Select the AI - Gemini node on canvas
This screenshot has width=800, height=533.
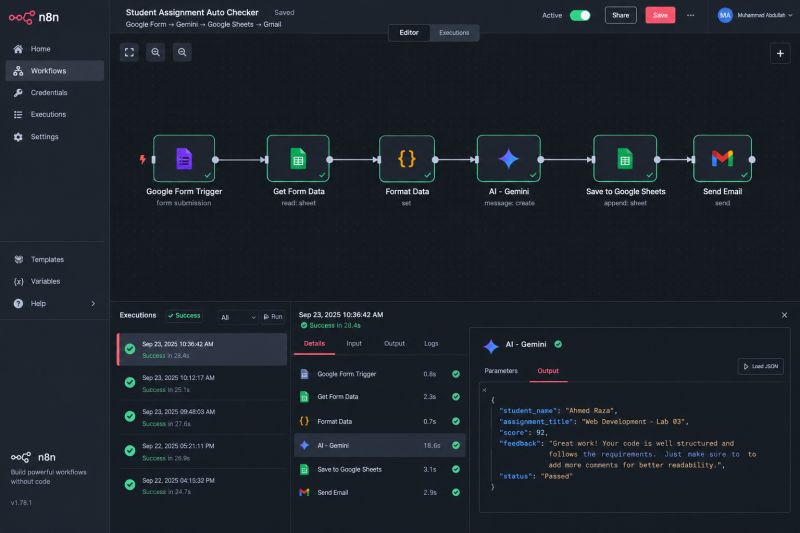click(x=509, y=159)
